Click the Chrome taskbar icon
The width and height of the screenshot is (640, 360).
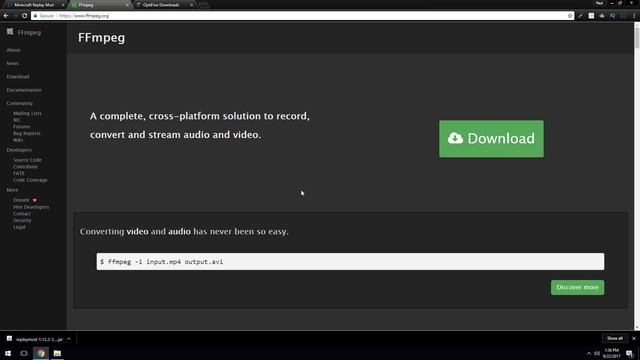point(40,353)
